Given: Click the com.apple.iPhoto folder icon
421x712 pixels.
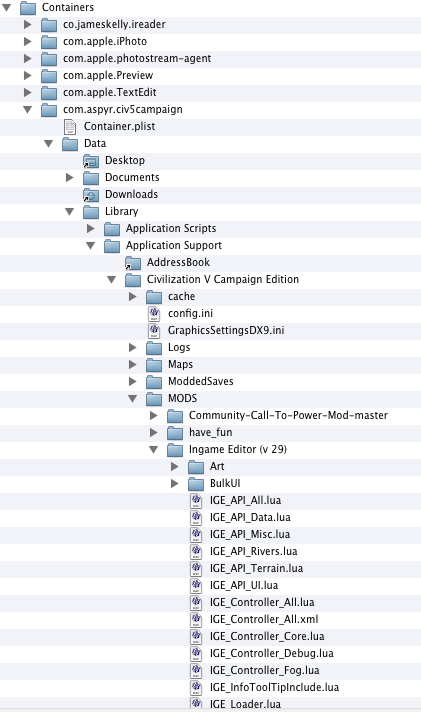Looking at the screenshot, I should point(49,42).
